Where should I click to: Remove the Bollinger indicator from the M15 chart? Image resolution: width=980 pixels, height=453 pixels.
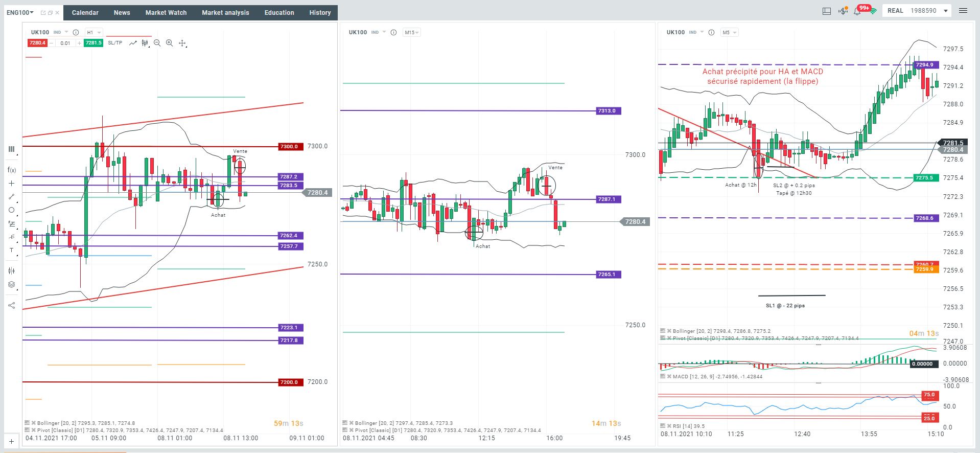point(351,423)
